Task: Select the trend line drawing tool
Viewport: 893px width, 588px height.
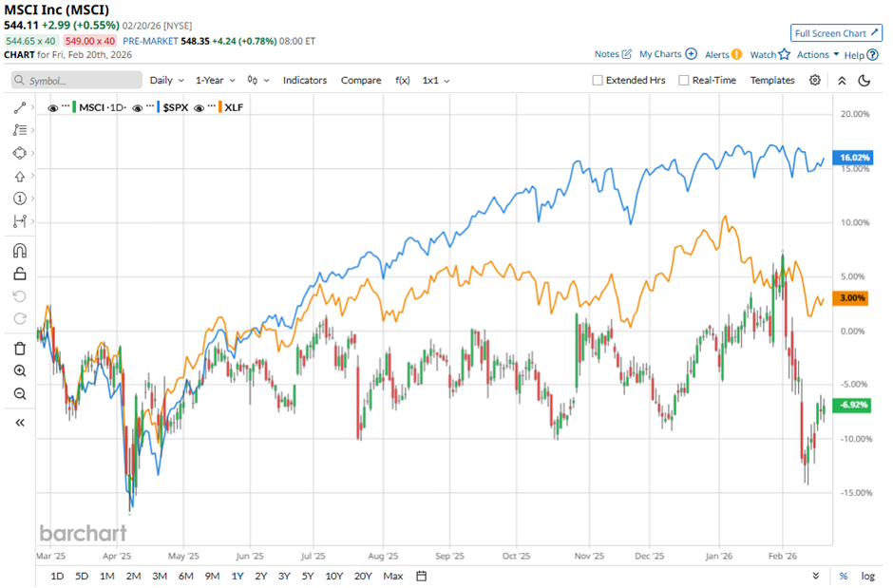Action: tap(19, 107)
